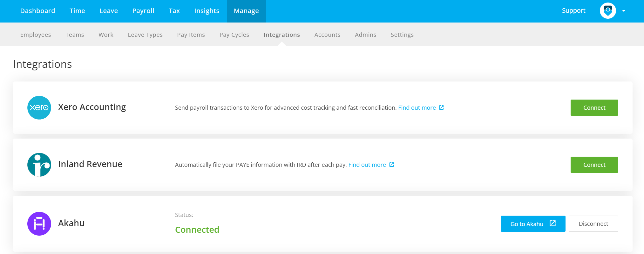Click the Inland Revenue logo icon
The image size is (644, 254).
(x=39, y=165)
